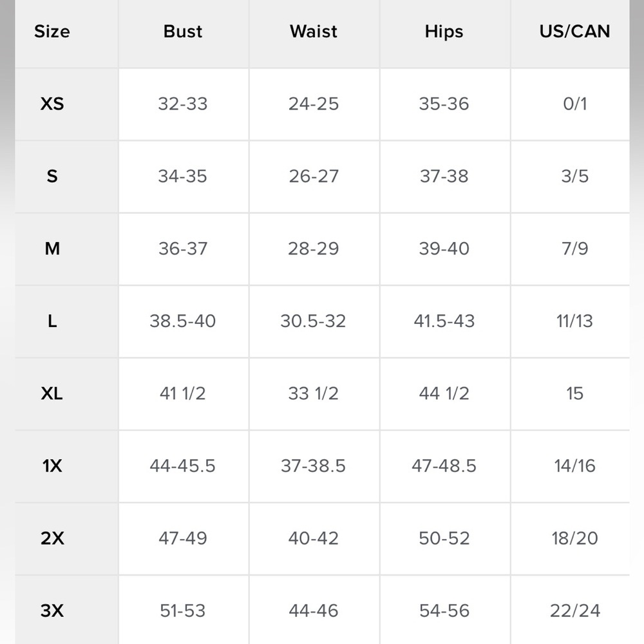Viewport: 644px width, 644px height.
Task: Click the 3X hips value 54-56
Action: [x=444, y=611]
